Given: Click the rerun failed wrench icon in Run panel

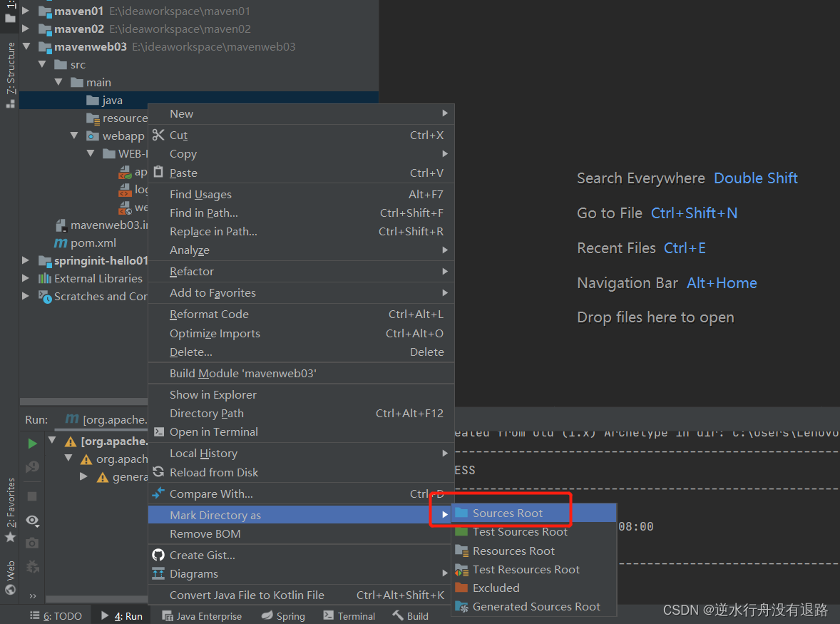Looking at the screenshot, I should pyautogui.click(x=32, y=567).
